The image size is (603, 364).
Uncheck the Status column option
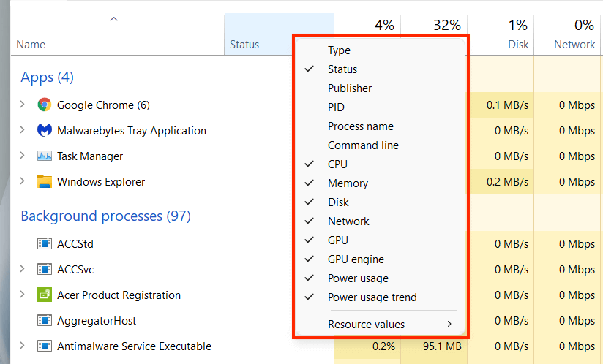coord(342,69)
